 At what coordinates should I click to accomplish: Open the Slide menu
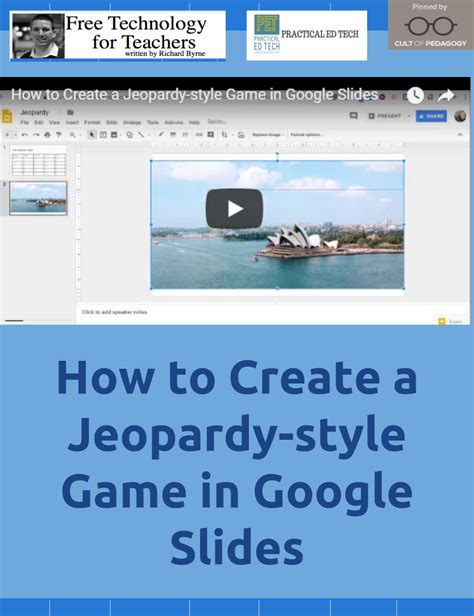(112, 123)
